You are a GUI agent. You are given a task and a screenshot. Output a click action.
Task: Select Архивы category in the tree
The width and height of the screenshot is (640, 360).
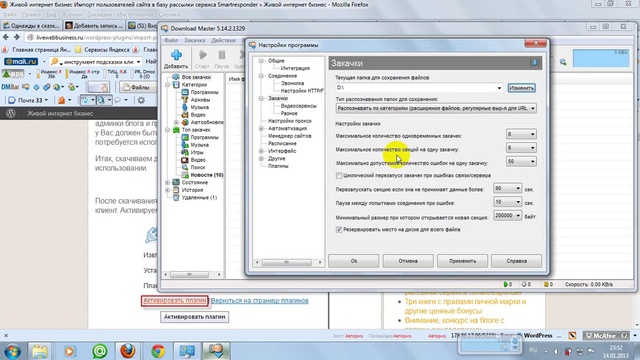point(200,100)
